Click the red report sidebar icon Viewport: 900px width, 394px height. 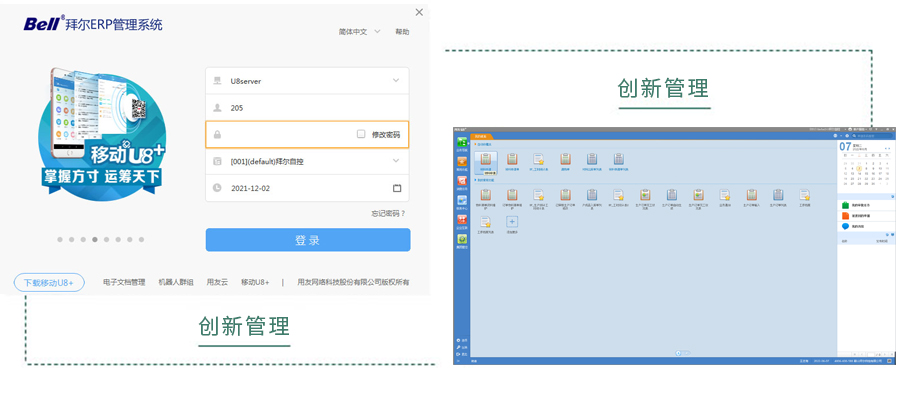tap(462, 180)
